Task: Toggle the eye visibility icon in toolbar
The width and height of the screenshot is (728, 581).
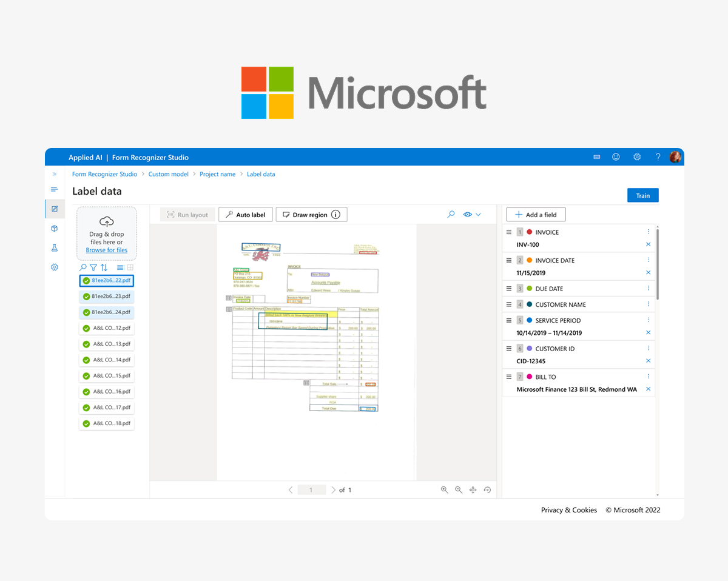Action: [467, 215]
